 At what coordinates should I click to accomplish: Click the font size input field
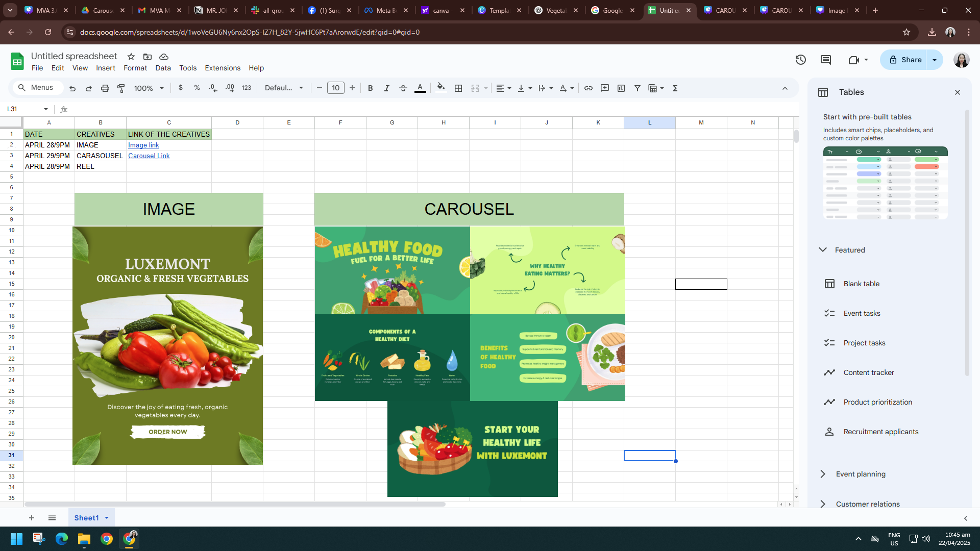335,88
